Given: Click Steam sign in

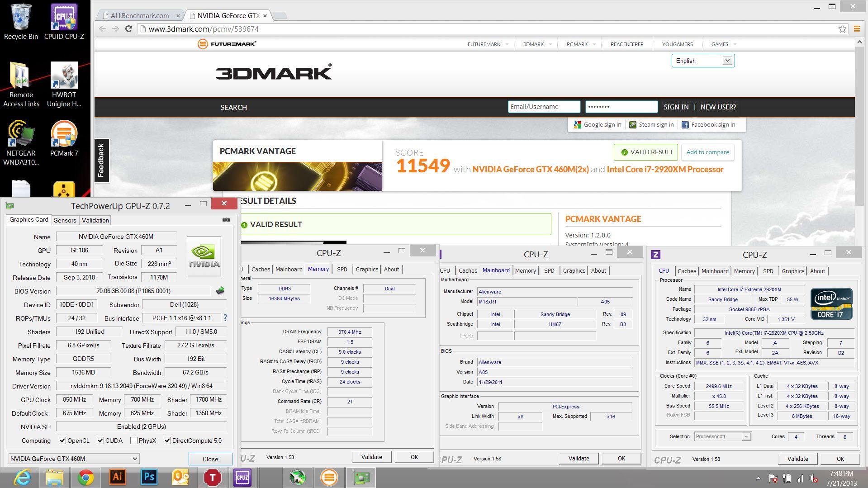Looking at the screenshot, I should (x=651, y=124).
